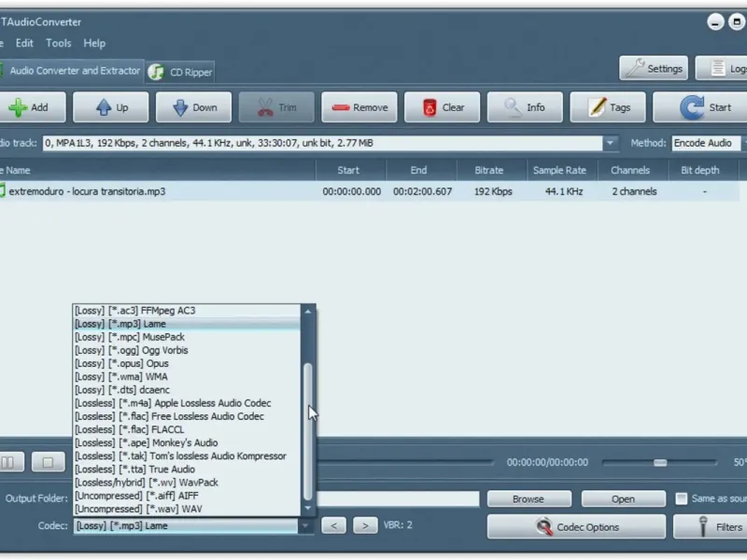Image resolution: width=747 pixels, height=560 pixels.
Task: Open Settings with the wrench icon
Action: (654, 68)
